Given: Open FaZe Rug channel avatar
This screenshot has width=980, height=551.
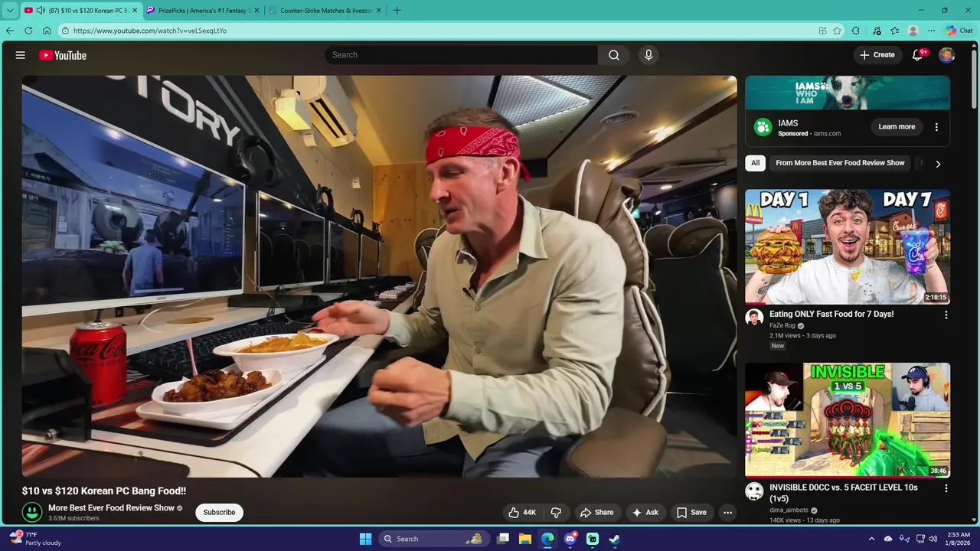Looking at the screenshot, I should [x=754, y=318].
